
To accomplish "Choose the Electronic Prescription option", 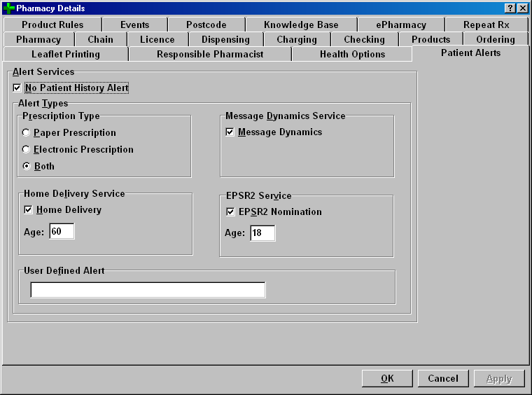I will (x=27, y=150).
